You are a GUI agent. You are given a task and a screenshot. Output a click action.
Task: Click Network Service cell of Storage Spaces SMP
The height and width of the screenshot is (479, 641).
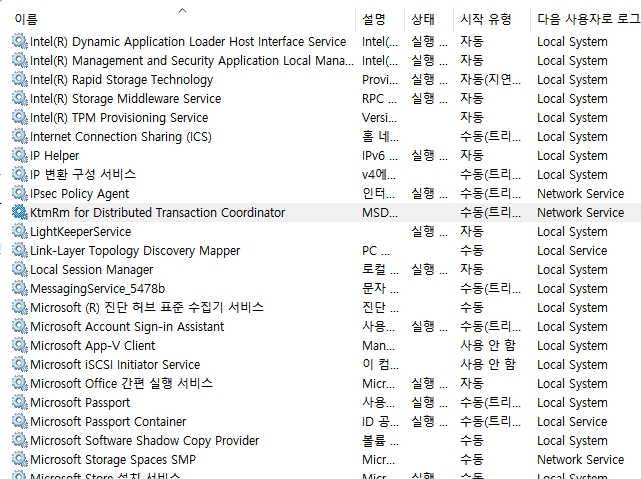pos(580,460)
